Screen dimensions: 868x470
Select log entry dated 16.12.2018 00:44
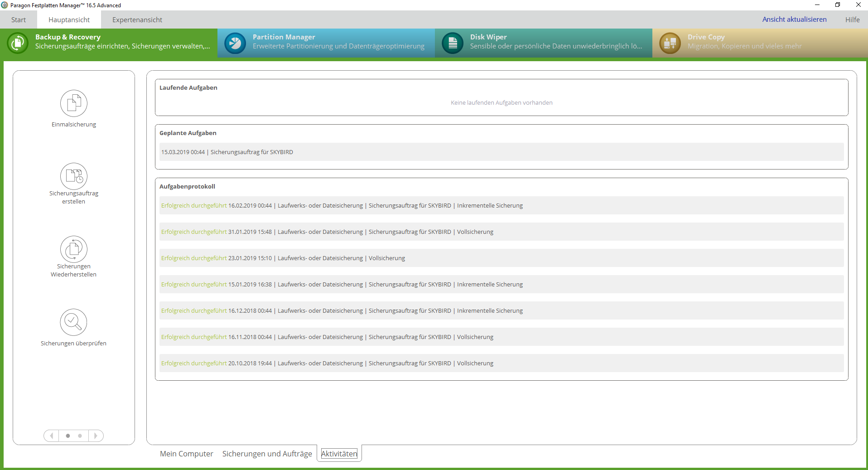[502, 310]
